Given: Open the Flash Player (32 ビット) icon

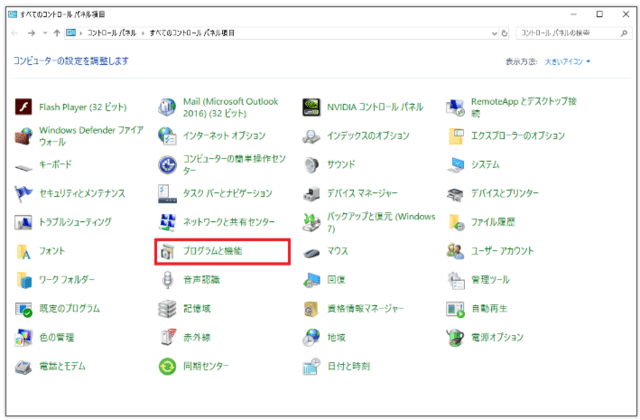Looking at the screenshot, I should (23, 107).
